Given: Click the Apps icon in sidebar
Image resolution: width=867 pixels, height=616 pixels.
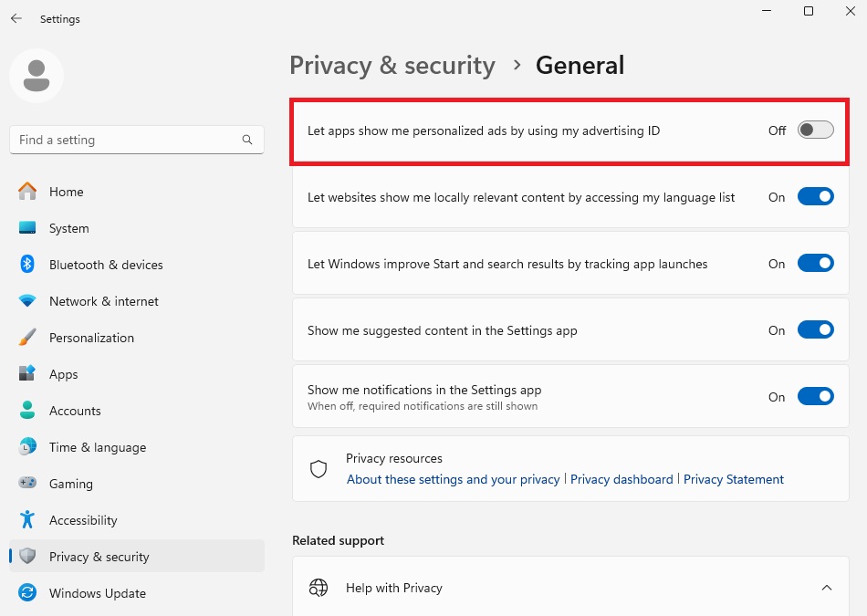Looking at the screenshot, I should click(27, 374).
